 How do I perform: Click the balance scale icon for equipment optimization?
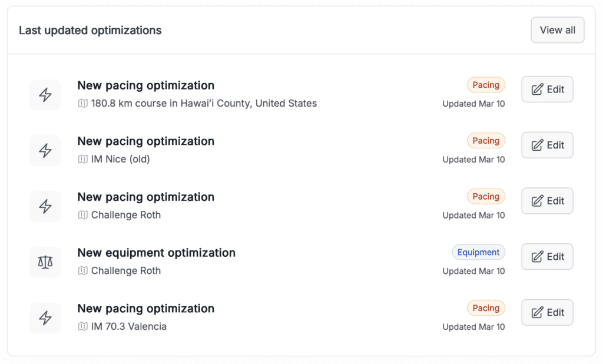45,262
